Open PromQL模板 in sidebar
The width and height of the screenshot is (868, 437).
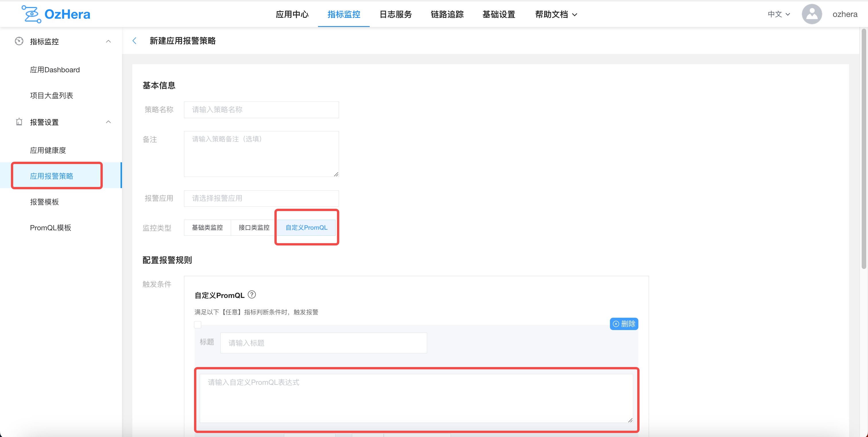click(51, 228)
